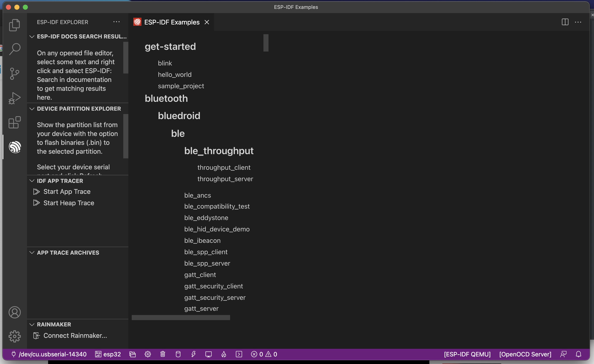594x364 pixels.
Task: Click the flash device lightning icon
Action: (193, 354)
